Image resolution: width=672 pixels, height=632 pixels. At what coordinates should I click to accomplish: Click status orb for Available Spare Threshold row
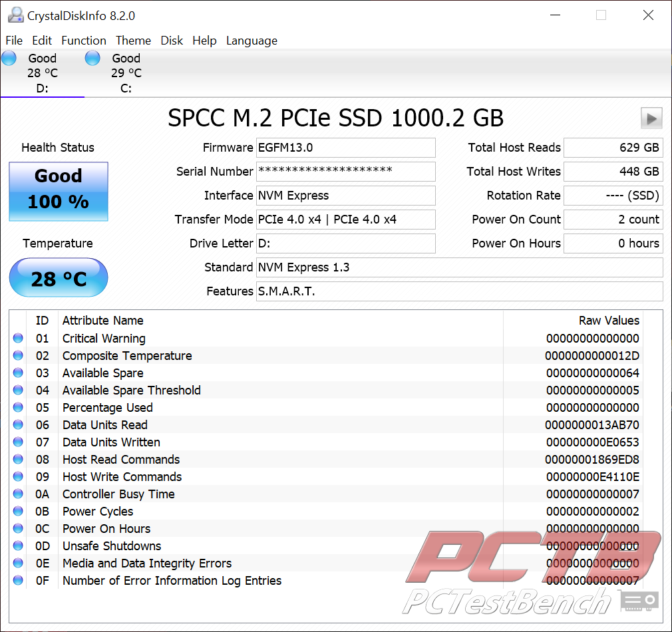click(18, 390)
